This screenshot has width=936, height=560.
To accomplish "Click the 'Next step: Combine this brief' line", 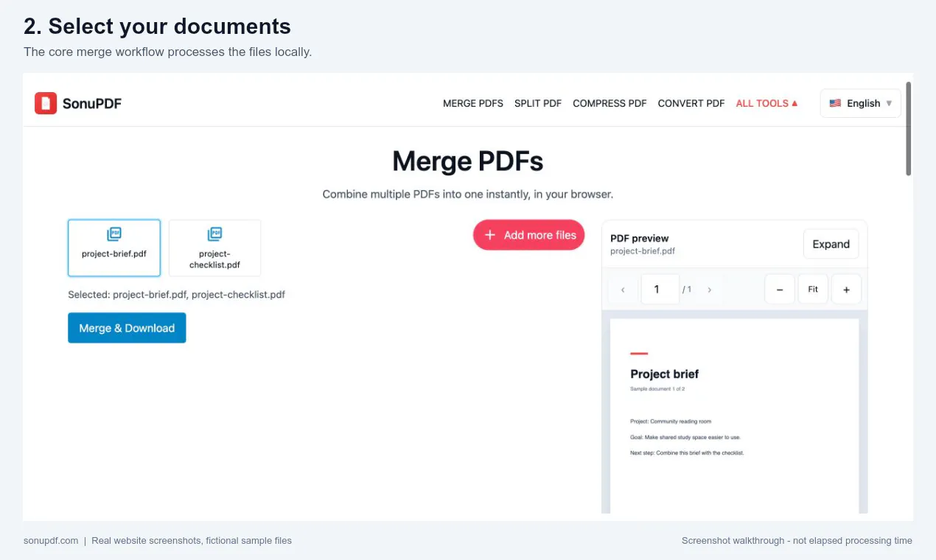I will pos(688,452).
